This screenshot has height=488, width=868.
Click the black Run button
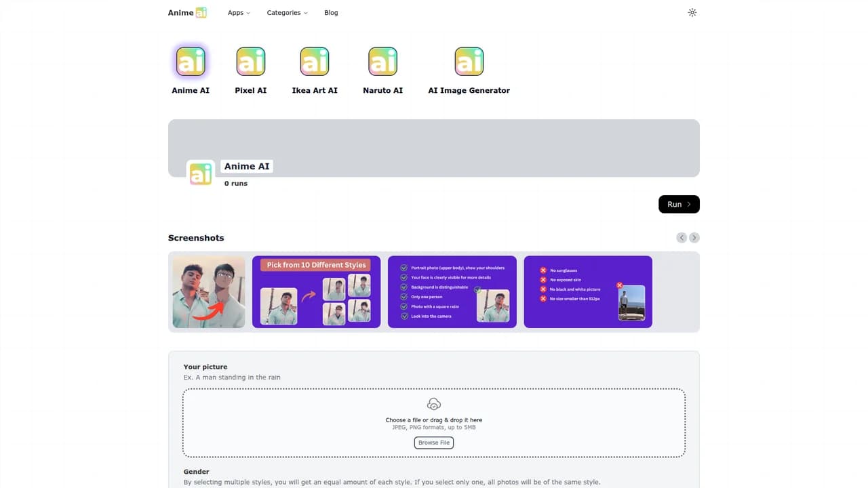click(679, 204)
